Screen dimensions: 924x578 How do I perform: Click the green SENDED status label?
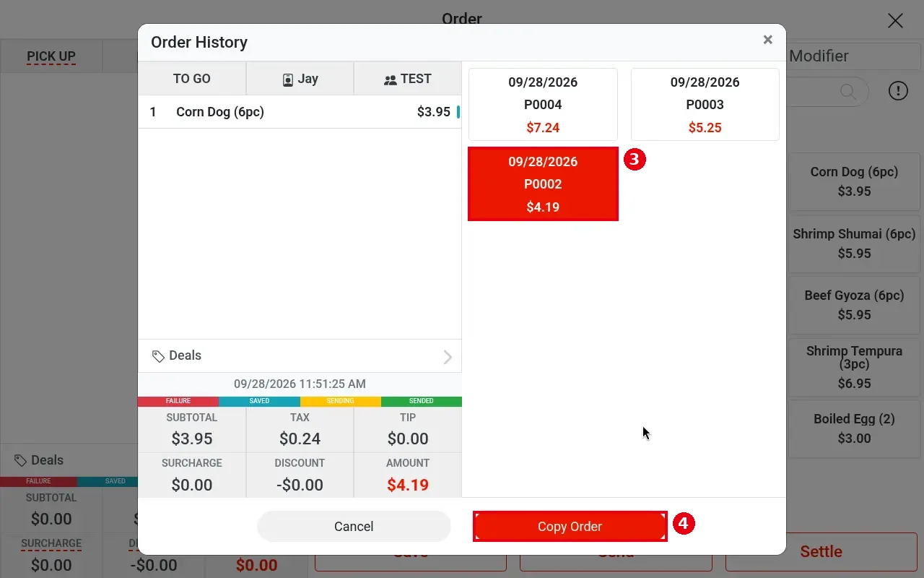point(422,401)
